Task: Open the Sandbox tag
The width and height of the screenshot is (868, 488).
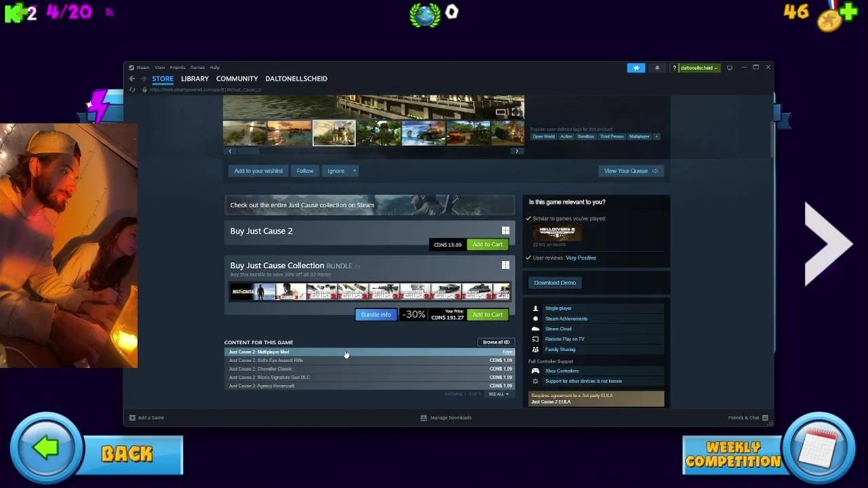Action: 586,136
